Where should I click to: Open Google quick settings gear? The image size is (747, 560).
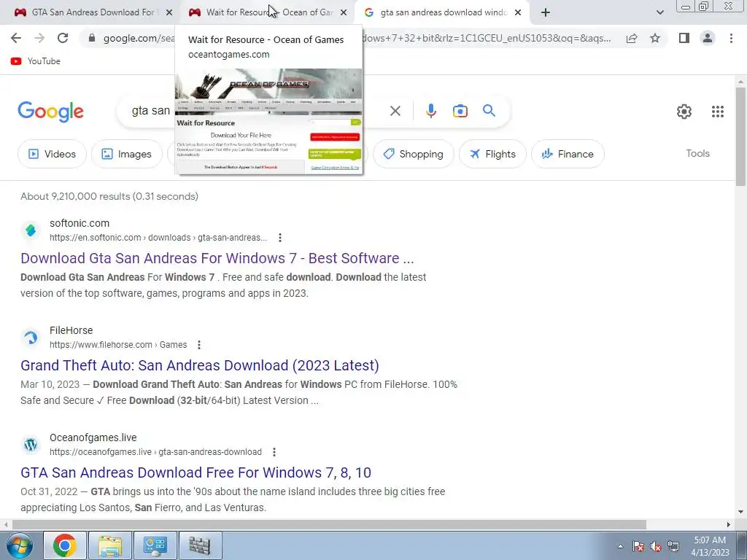tap(684, 112)
